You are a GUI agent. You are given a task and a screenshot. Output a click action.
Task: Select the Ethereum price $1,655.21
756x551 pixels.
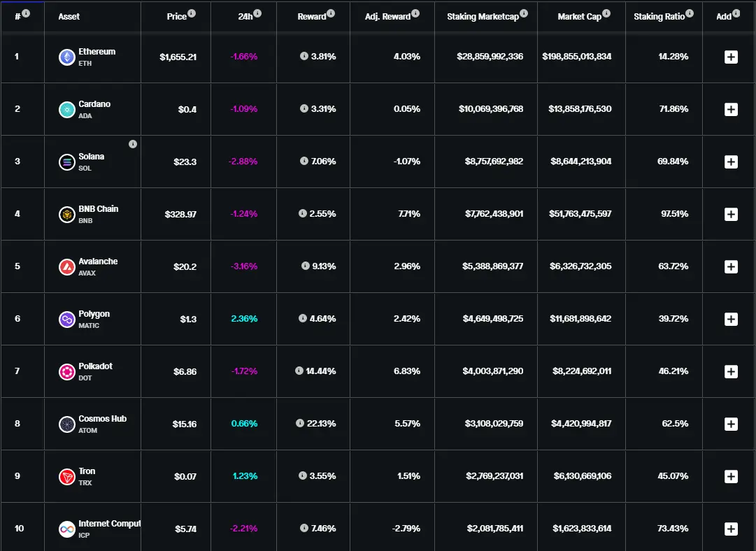[x=178, y=57]
